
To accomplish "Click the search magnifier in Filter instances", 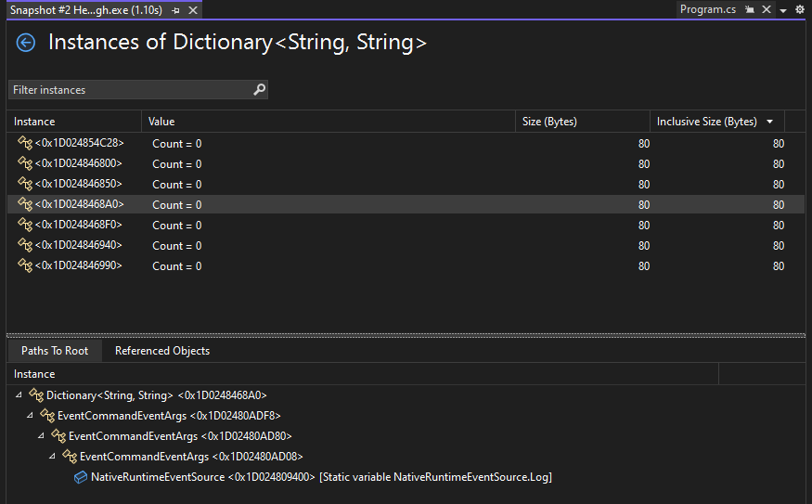I will (x=259, y=90).
